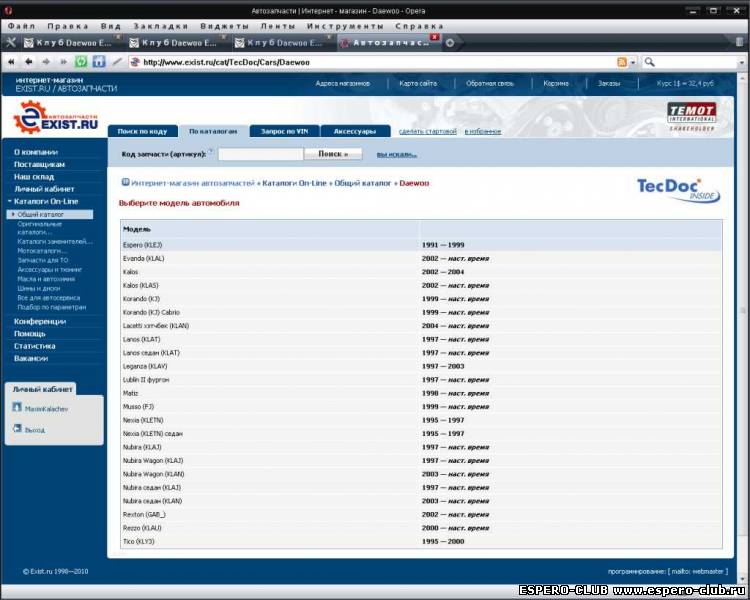Open the вы искали link
750x600 pixels.
pos(397,155)
